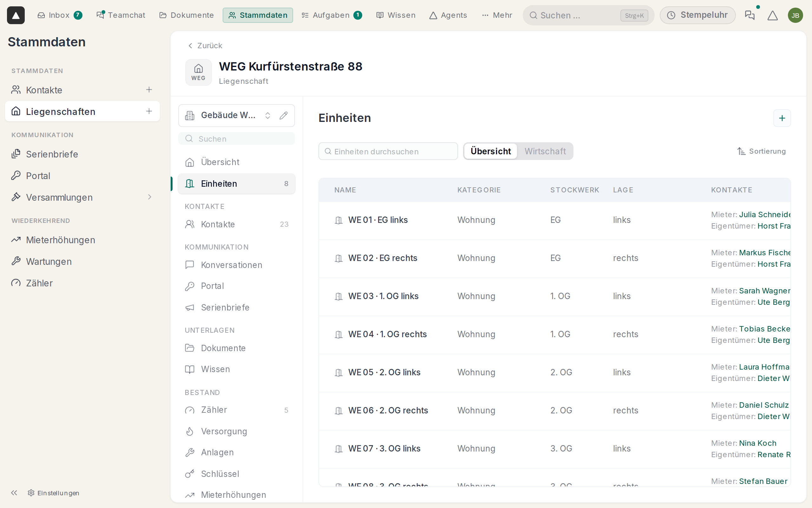
Task: Click the unit icon of WE 01
Action: 338,220
